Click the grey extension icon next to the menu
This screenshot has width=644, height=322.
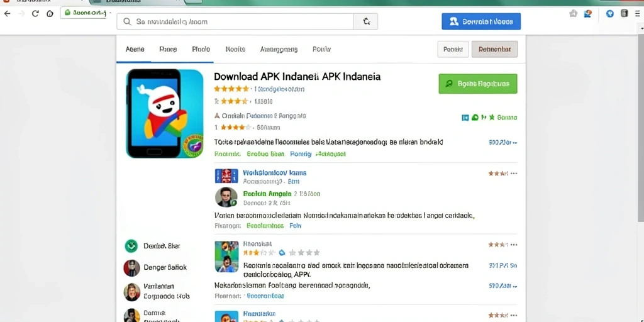pyautogui.click(x=625, y=13)
